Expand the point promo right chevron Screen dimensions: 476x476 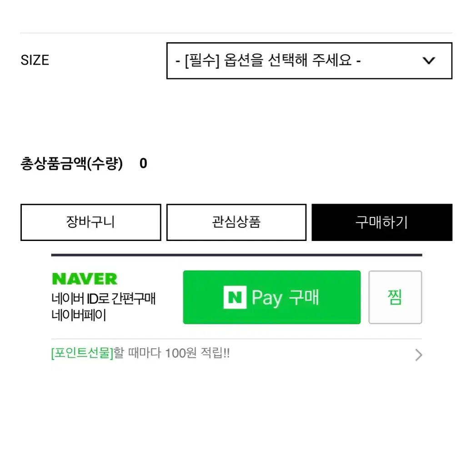pyautogui.click(x=419, y=355)
